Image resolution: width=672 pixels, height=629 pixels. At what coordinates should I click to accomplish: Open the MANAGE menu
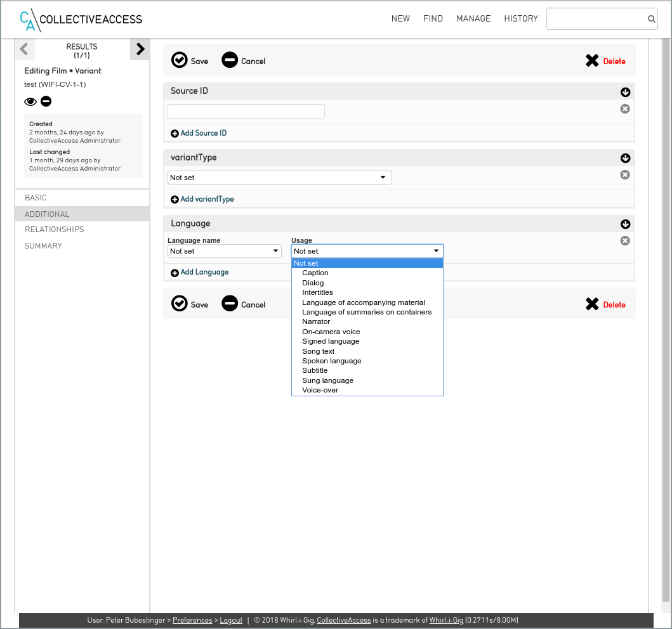point(473,19)
